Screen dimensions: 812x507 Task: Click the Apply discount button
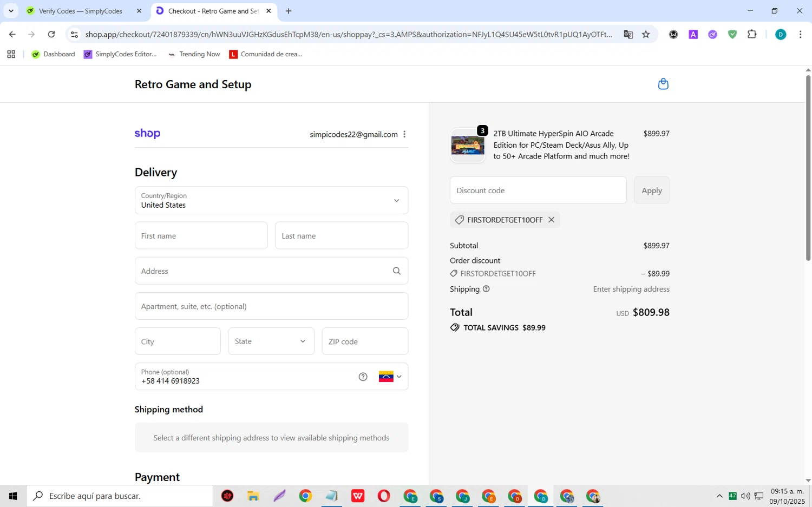click(x=652, y=190)
